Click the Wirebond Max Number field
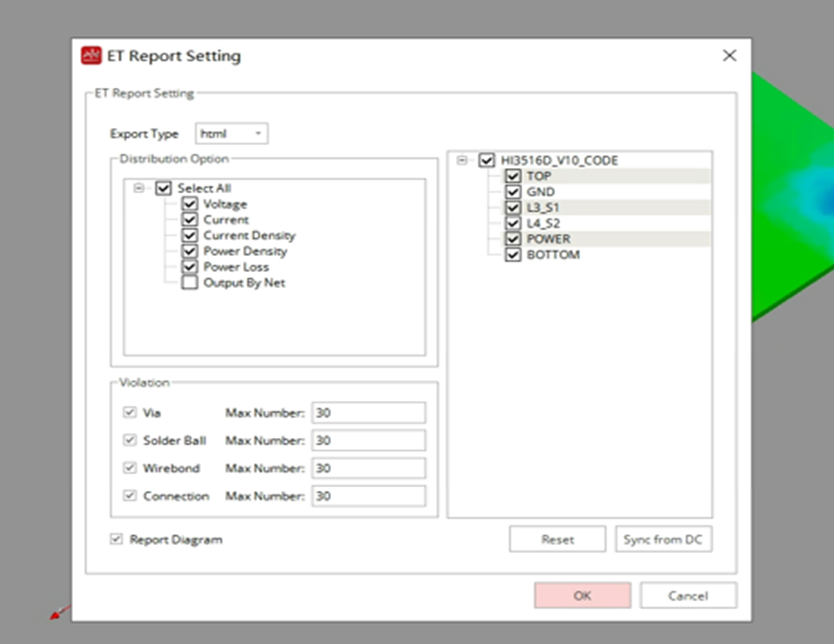This screenshot has width=834, height=644. (368, 468)
